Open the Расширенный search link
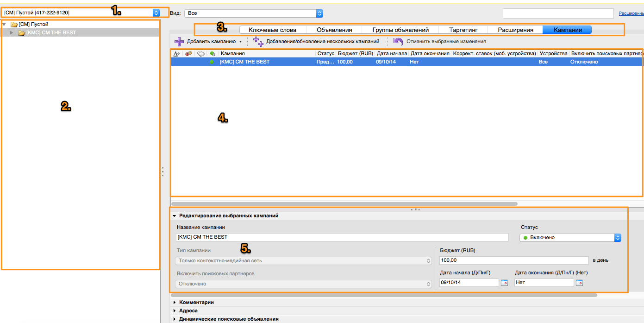The image size is (644, 323). (x=631, y=13)
